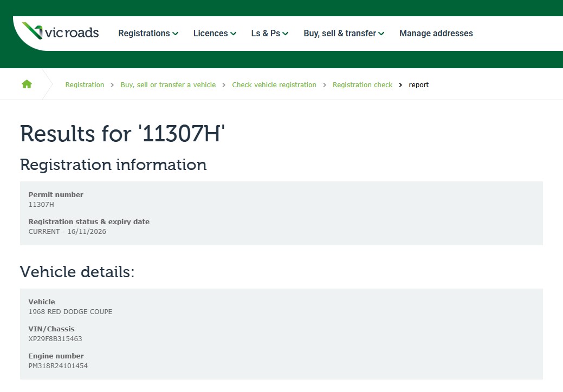The image size is (563, 392).
Task: Click the CURRENT - 16/11/2026 status text
Action: [67, 232]
